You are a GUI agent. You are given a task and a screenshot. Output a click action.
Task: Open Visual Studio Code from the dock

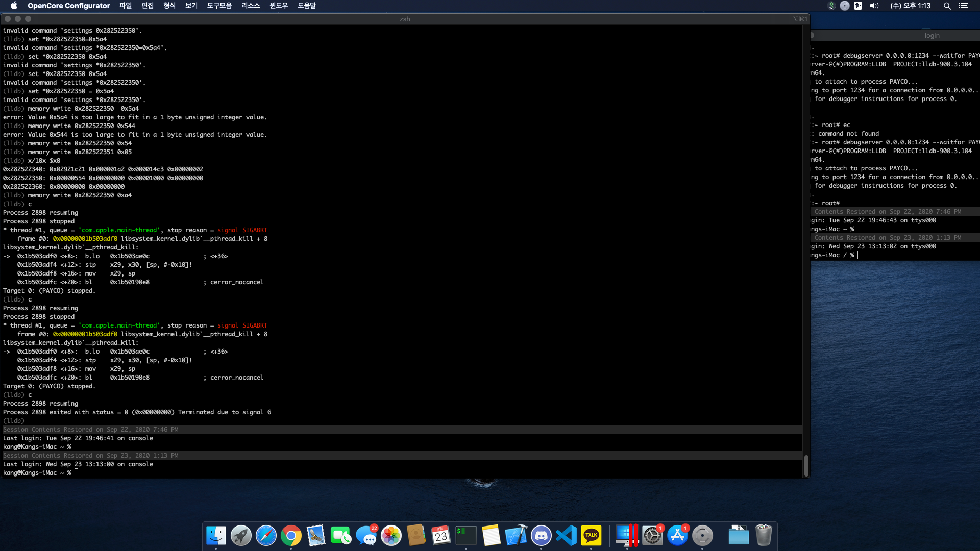[x=566, y=535]
